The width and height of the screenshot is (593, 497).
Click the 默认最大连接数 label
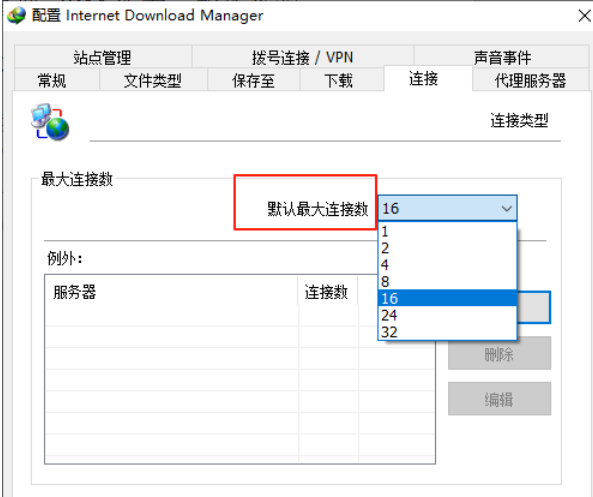[318, 209]
